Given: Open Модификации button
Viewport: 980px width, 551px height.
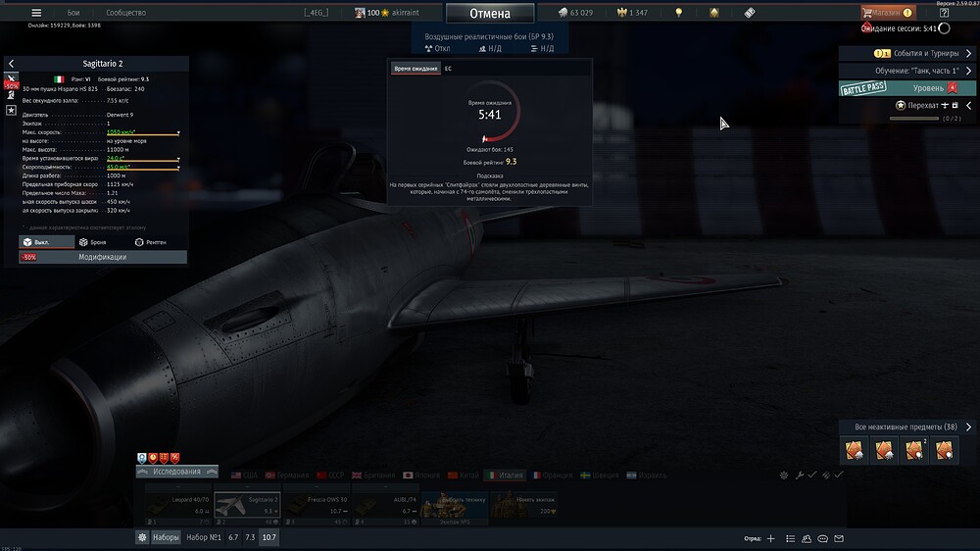Looking at the screenshot, I should point(103,257).
